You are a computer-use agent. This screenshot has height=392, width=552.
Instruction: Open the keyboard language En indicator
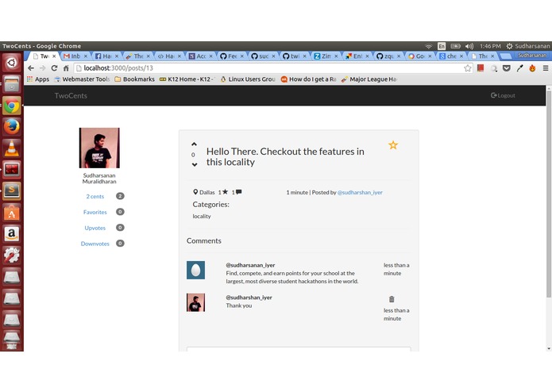(442, 46)
